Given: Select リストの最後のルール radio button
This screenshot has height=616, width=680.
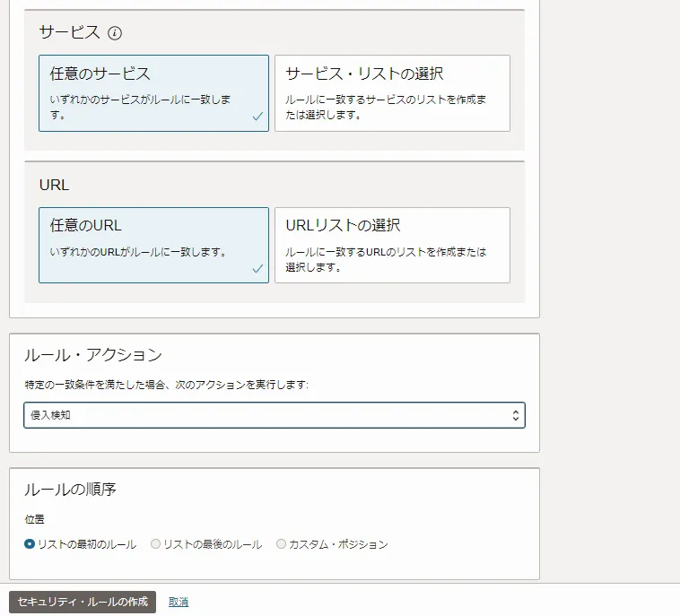Looking at the screenshot, I should click(156, 544).
